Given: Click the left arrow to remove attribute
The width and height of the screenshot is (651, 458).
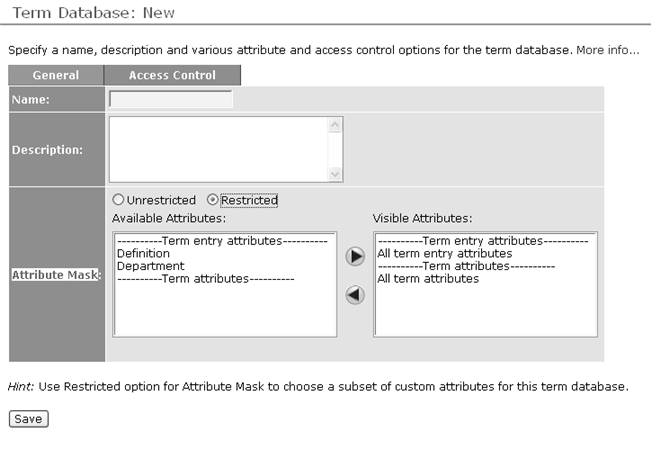Looking at the screenshot, I should tap(355, 295).
